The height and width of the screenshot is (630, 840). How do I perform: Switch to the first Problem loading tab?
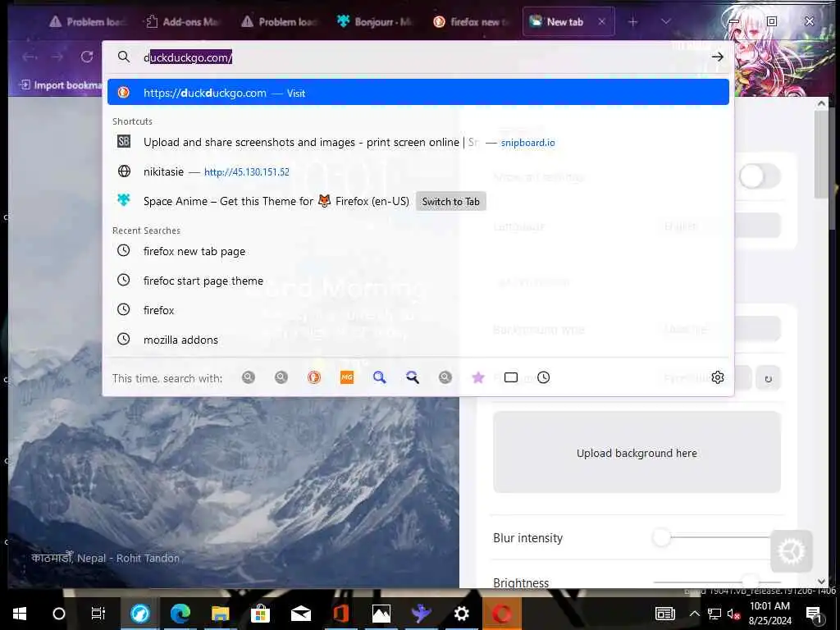[87, 21]
